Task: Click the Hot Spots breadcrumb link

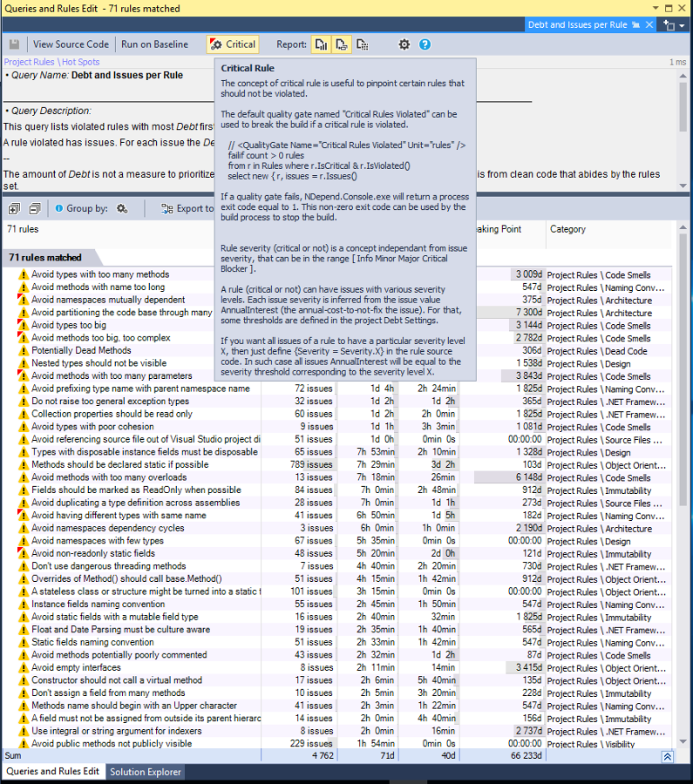Action: (80, 63)
